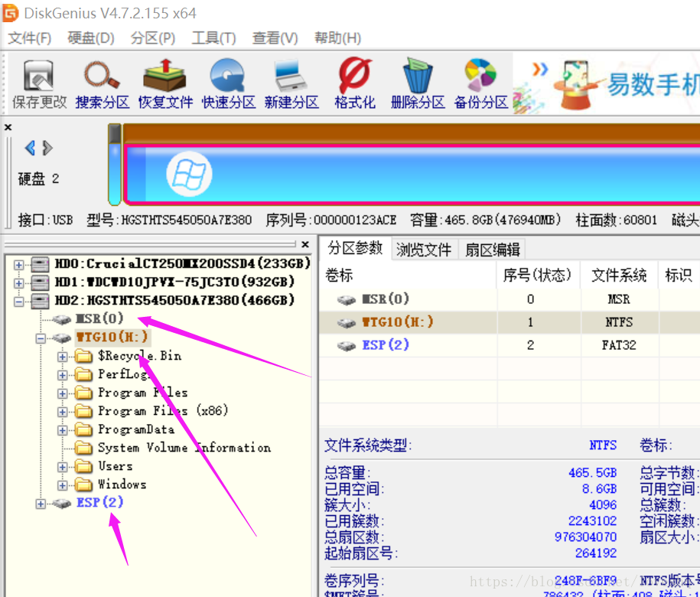Viewport: 700px width, 597px height.
Task: Expand the Users folder node
Action: tap(63, 467)
